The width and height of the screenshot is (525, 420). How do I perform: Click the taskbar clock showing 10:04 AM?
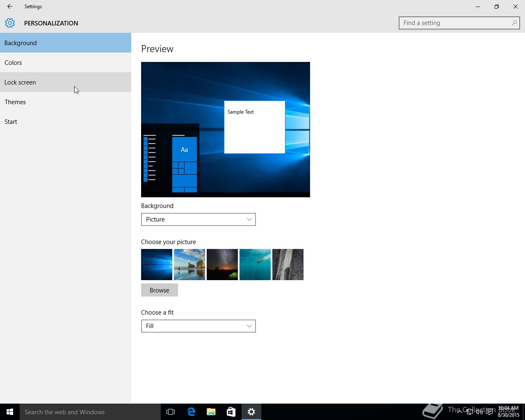[509, 412]
